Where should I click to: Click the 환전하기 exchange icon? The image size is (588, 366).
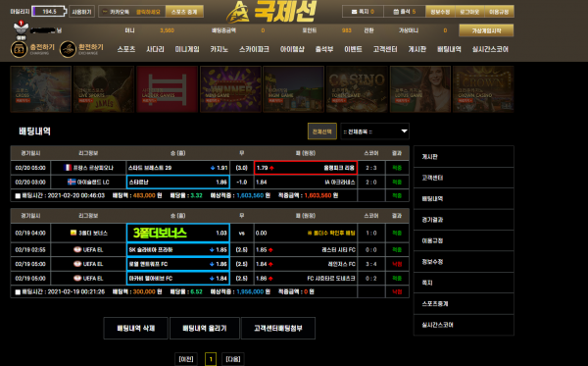point(68,49)
